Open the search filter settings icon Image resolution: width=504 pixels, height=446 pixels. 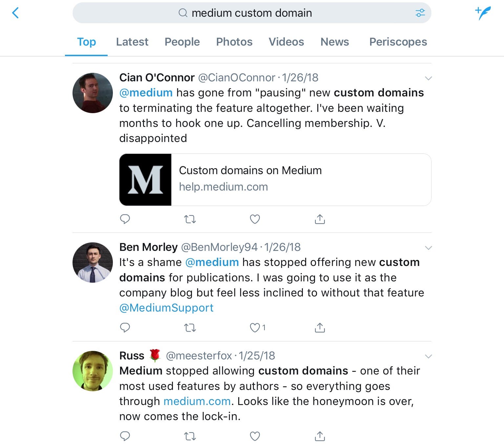[x=420, y=13]
